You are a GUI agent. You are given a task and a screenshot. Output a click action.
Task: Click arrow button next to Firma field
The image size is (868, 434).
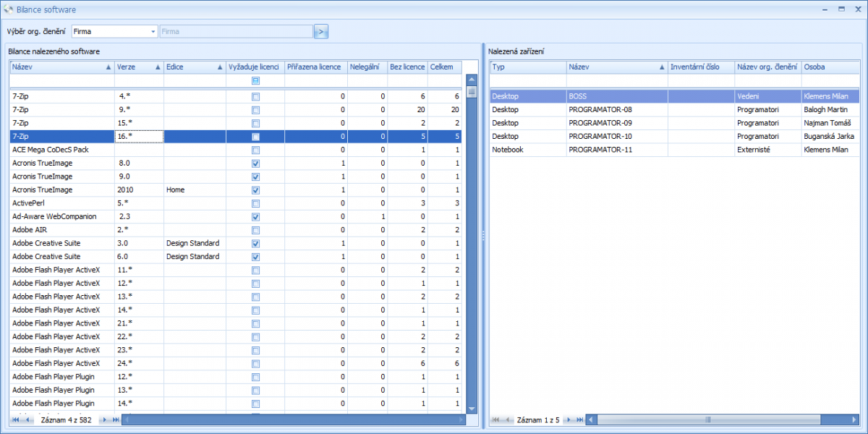click(x=321, y=32)
